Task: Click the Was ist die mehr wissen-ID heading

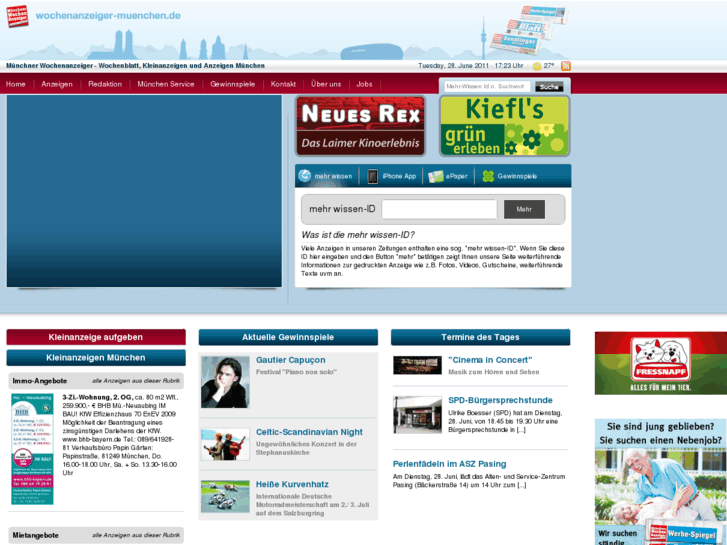Action: pyautogui.click(x=358, y=235)
